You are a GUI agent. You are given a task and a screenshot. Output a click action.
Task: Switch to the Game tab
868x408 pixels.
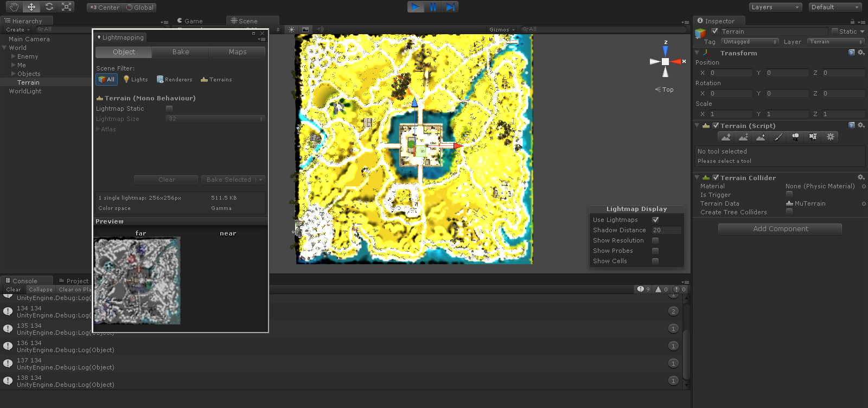click(x=190, y=21)
